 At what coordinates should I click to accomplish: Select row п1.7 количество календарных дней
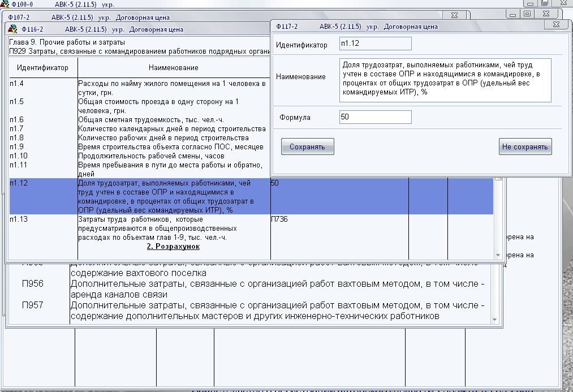[x=140, y=128]
